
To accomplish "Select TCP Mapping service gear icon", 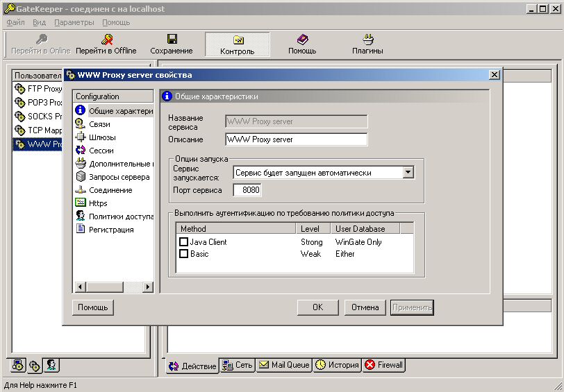I will pos(19,130).
